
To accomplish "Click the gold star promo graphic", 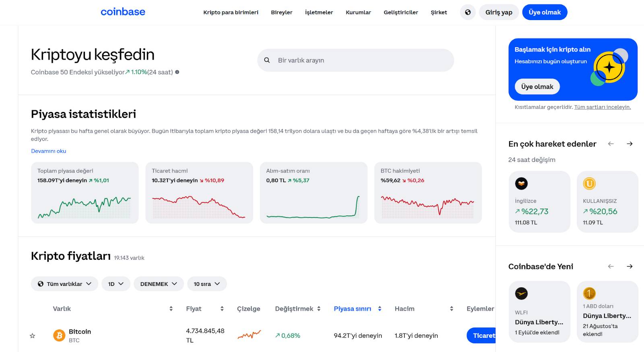I will click(609, 67).
